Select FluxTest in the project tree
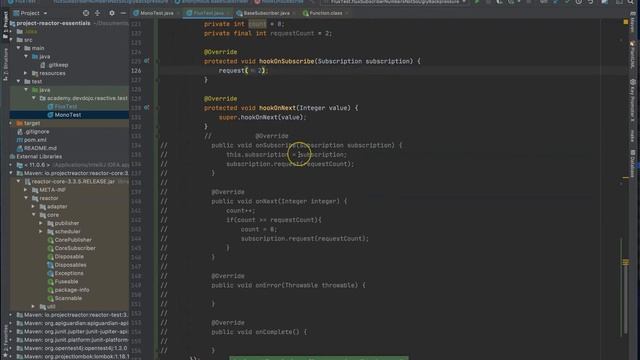The image size is (640, 360). click(65, 107)
